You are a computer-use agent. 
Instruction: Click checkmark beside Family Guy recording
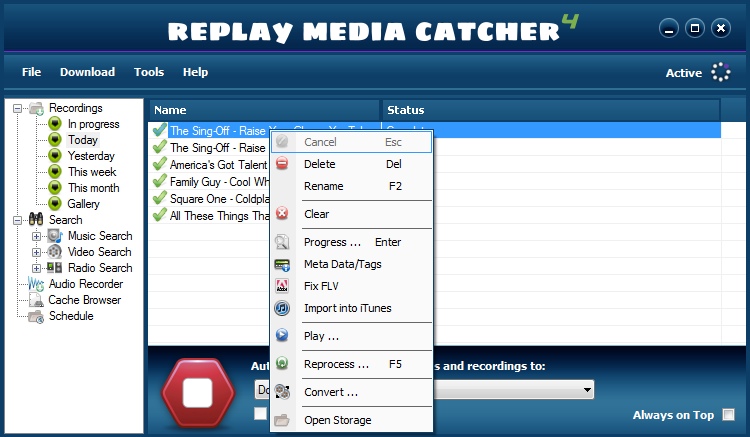click(x=159, y=181)
